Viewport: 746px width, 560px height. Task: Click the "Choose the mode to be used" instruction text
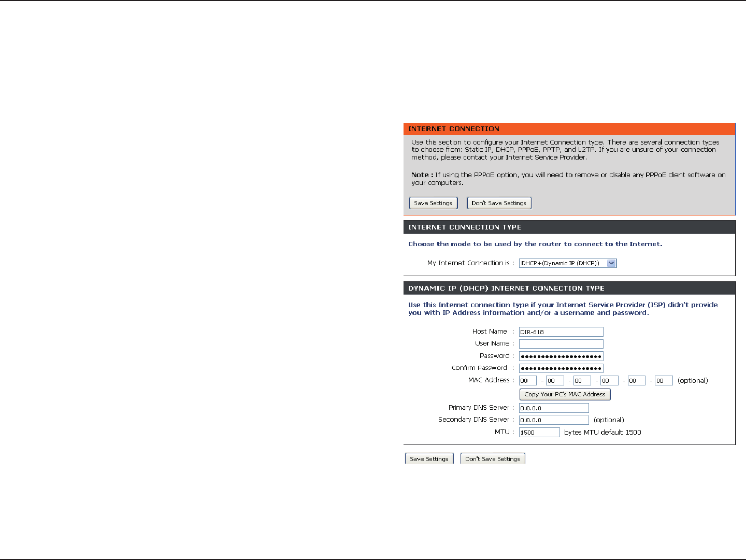535,244
